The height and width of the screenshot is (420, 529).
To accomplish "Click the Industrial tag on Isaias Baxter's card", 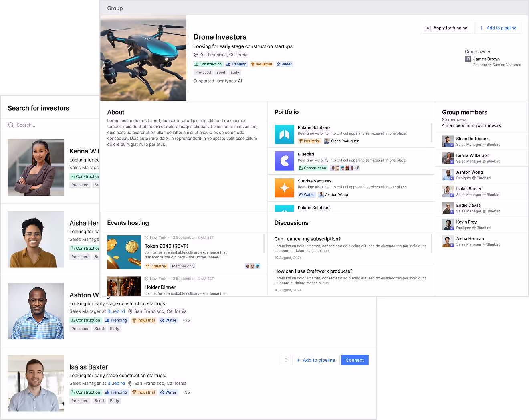I will point(143,392).
